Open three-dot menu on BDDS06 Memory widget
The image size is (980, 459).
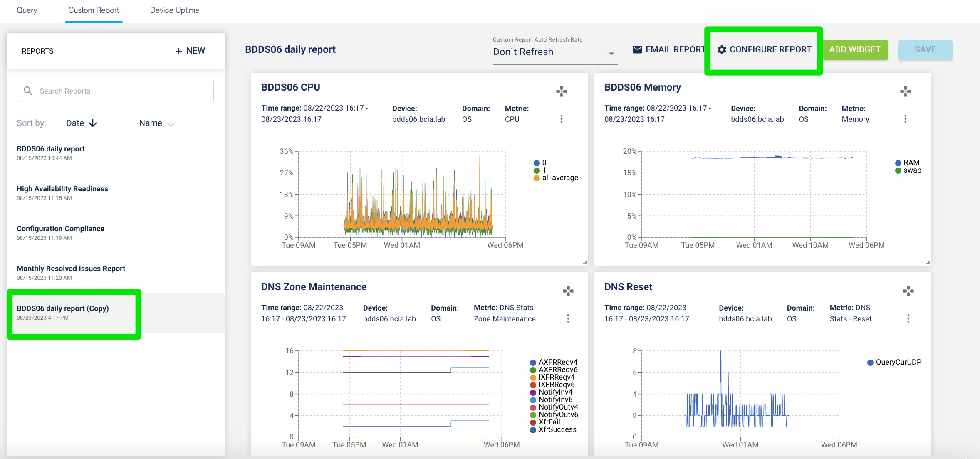point(905,119)
